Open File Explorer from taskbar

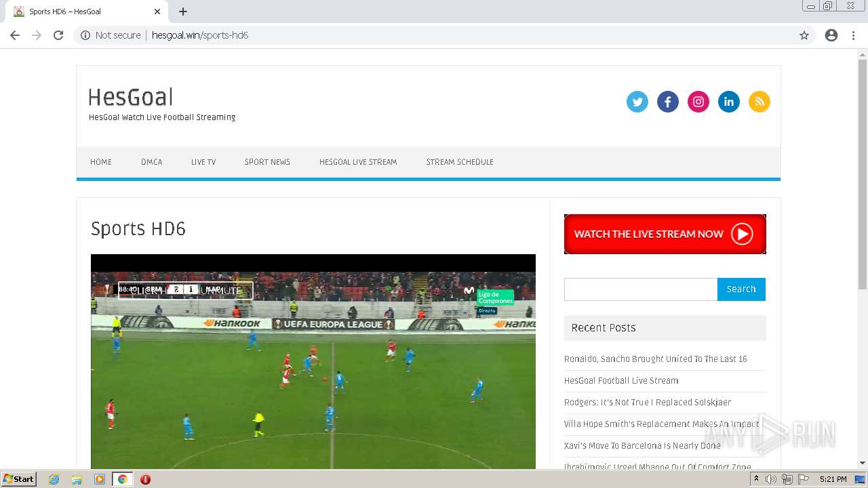coord(77,479)
